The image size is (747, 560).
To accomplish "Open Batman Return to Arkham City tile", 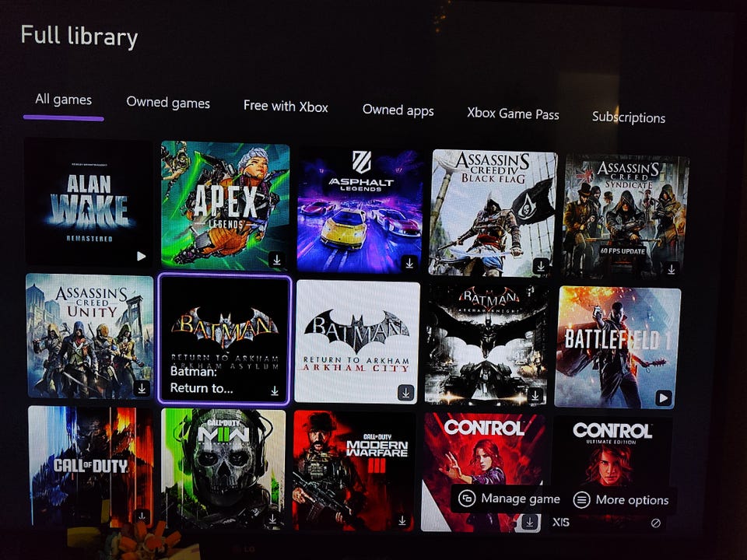I will (357, 342).
